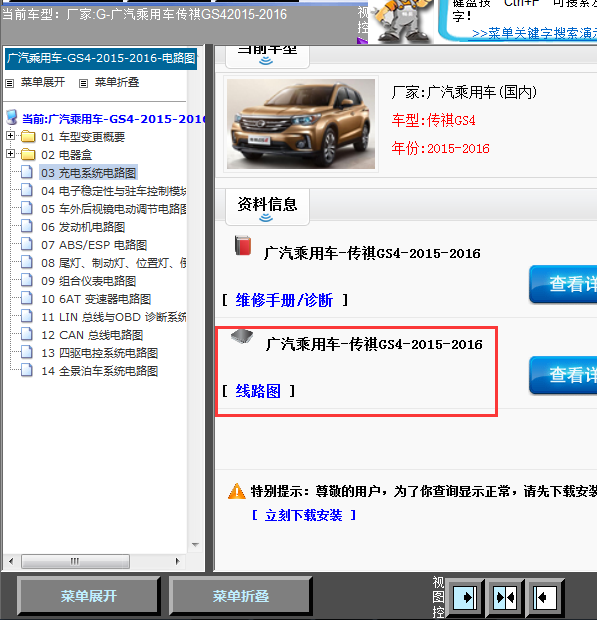The image size is (597, 620).
Task: Click 01 车型变更概要 folder label
Action: pyautogui.click(x=83, y=137)
